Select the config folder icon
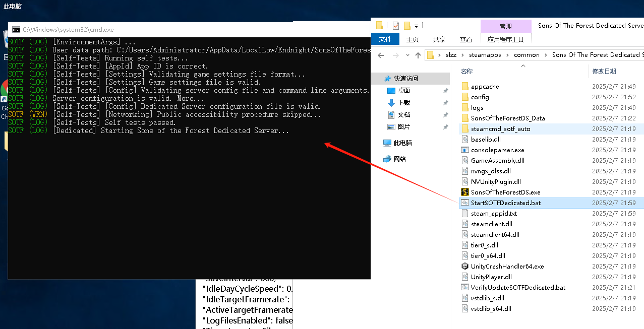644x329 pixels. pyautogui.click(x=465, y=97)
